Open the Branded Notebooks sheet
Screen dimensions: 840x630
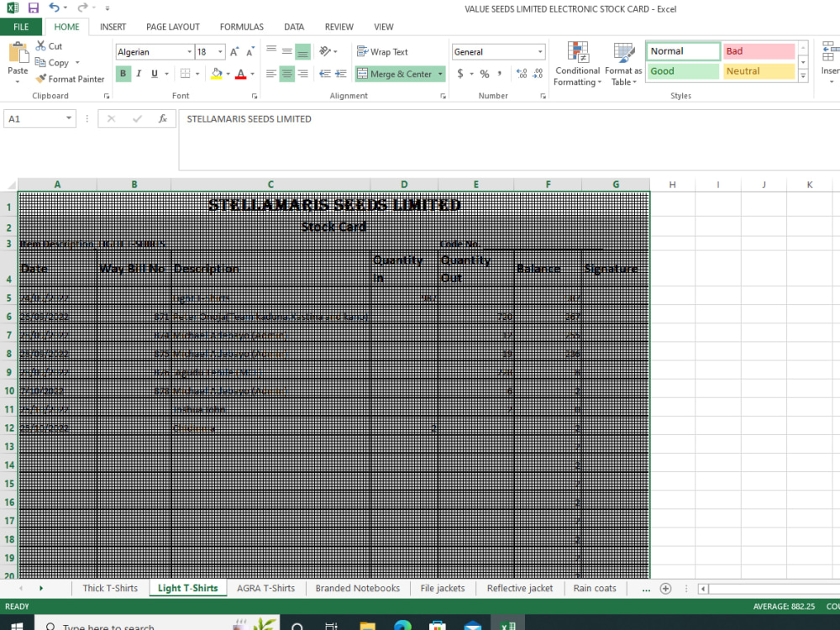click(x=357, y=588)
